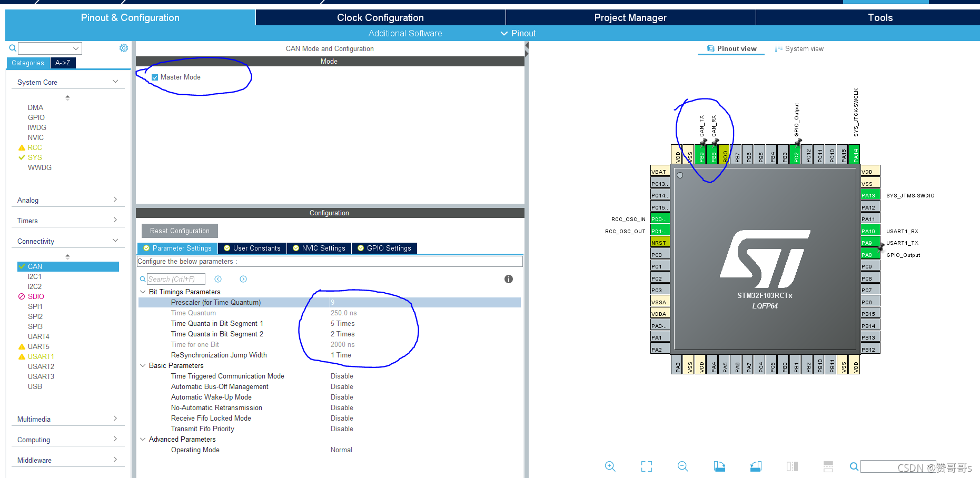Select the PD0 RCC_OSC_IN pin

(x=660, y=219)
